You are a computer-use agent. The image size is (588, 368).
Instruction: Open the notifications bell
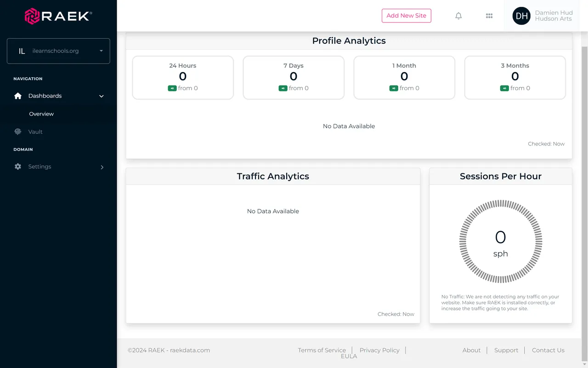click(x=458, y=16)
